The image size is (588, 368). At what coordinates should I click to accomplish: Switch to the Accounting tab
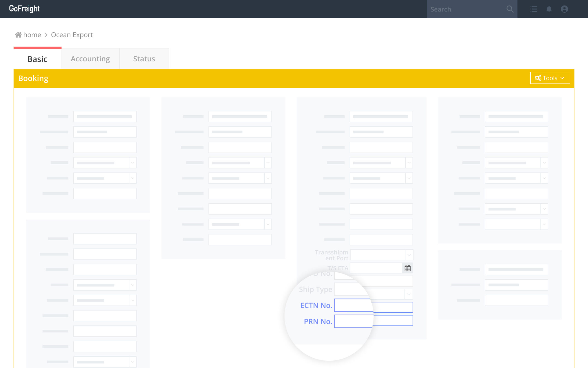click(x=90, y=59)
